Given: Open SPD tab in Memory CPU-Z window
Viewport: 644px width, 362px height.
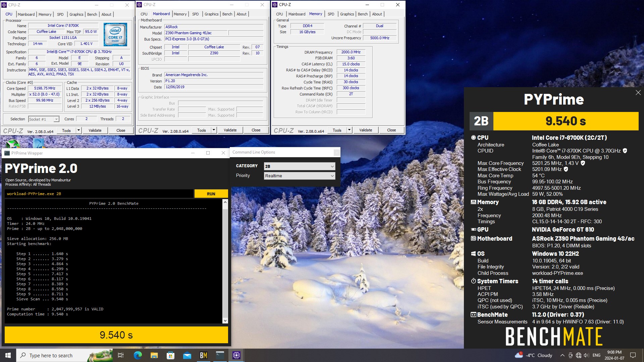Looking at the screenshot, I should (331, 14).
